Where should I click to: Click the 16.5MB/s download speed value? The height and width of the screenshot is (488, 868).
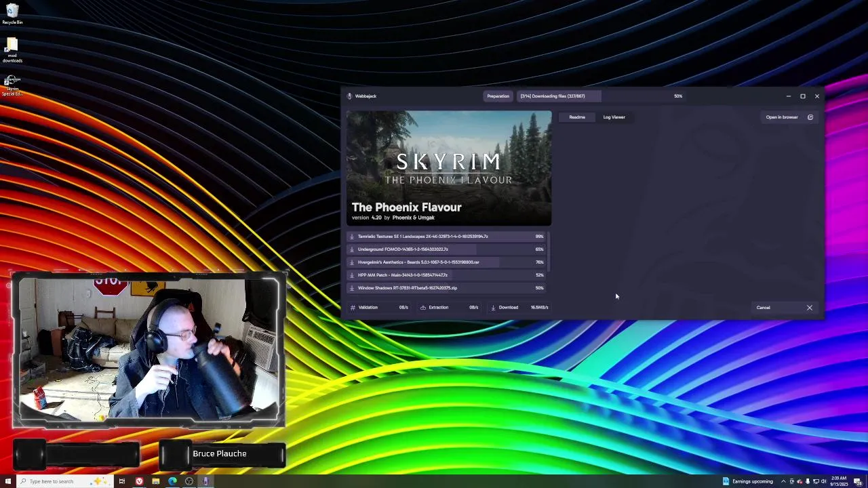(x=539, y=308)
